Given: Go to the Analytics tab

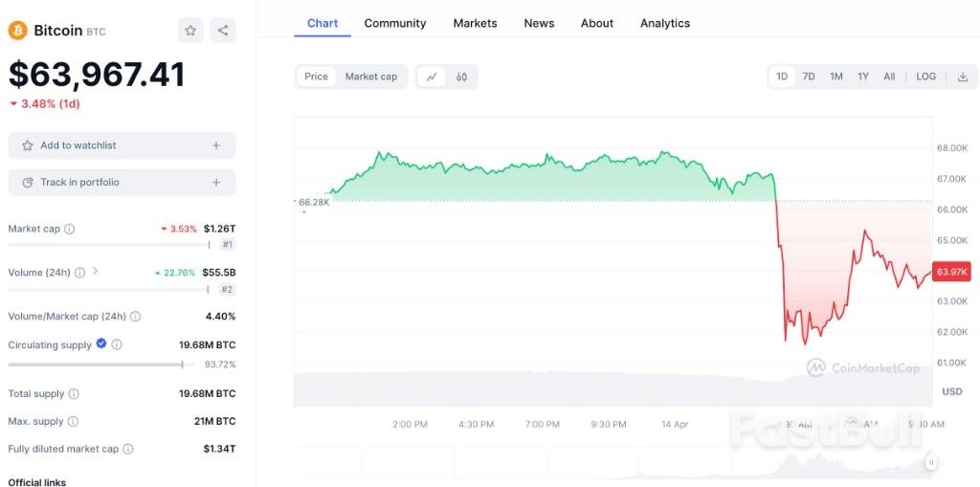Looking at the screenshot, I should coord(664,23).
